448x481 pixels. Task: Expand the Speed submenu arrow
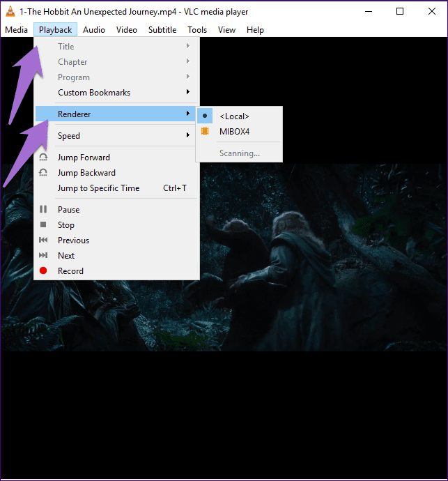click(x=188, y=135)
